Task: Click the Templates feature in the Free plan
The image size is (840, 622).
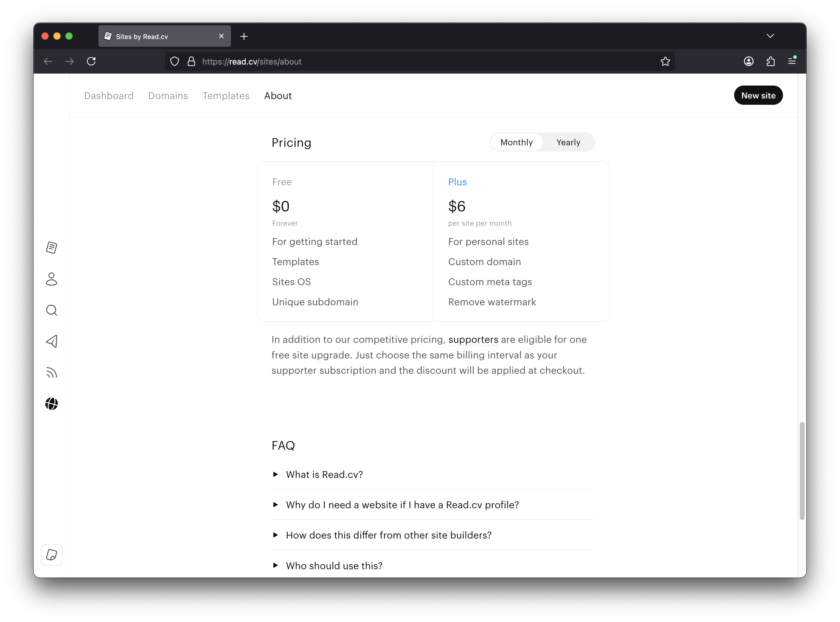Action: click(x=295, y=262)
